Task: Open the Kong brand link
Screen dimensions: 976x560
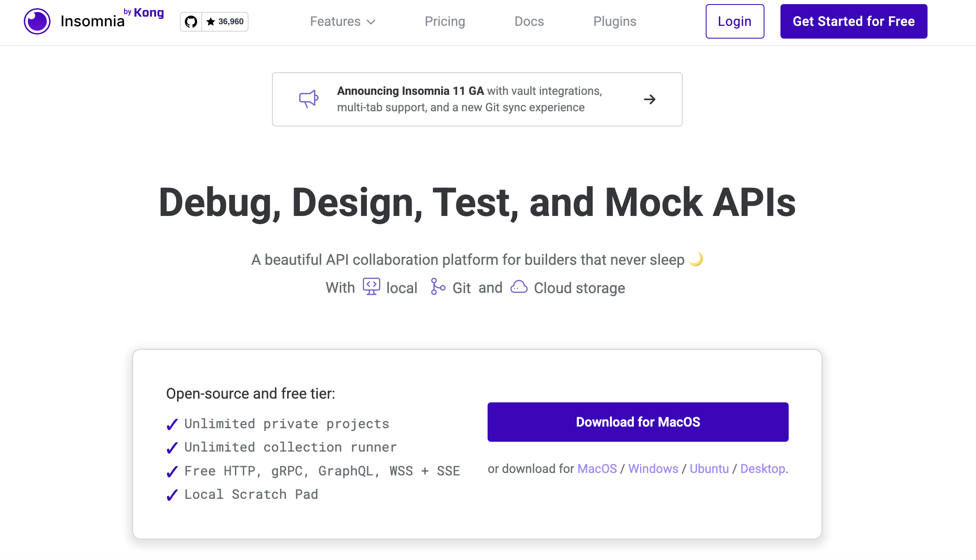Action: pyautogui.click(x=149, y=13)
